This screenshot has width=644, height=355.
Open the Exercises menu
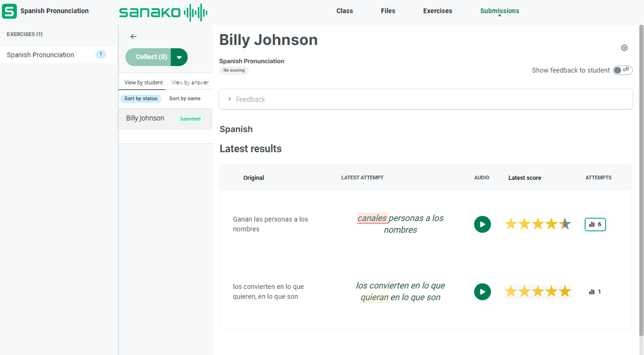[x=437, y=11]
